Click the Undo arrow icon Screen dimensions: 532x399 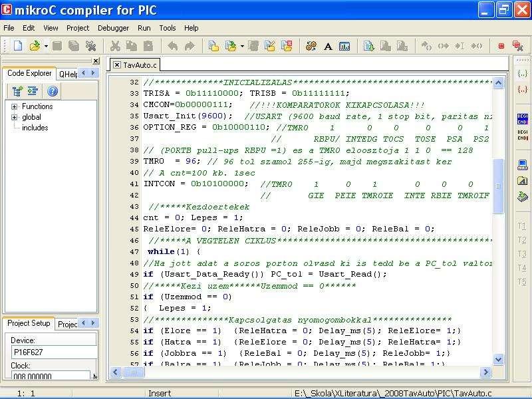coord(173,46)
